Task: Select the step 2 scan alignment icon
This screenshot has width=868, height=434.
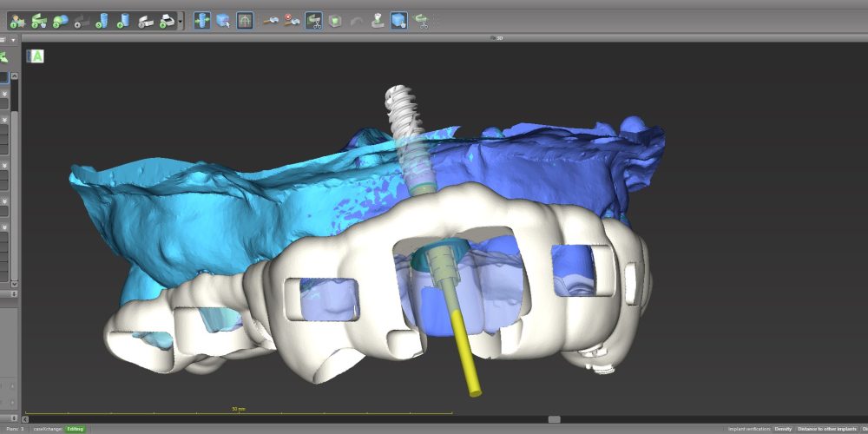Action: [39, 20]
